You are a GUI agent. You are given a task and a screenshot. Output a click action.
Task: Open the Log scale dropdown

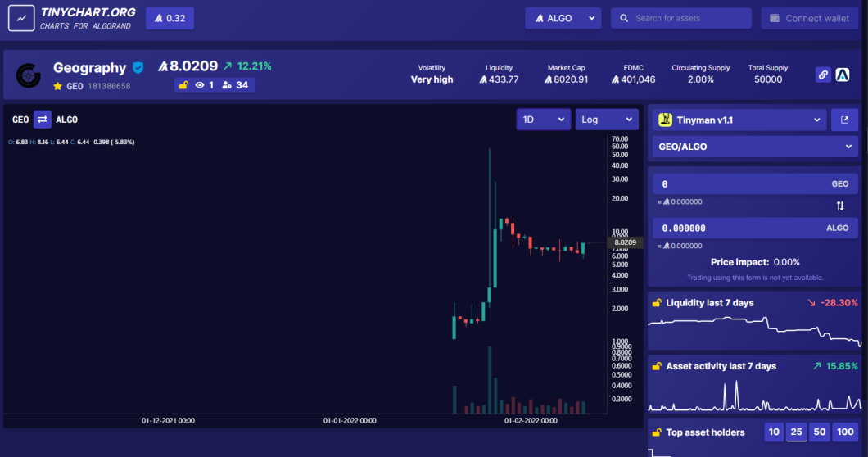click(x=607, y=120)
